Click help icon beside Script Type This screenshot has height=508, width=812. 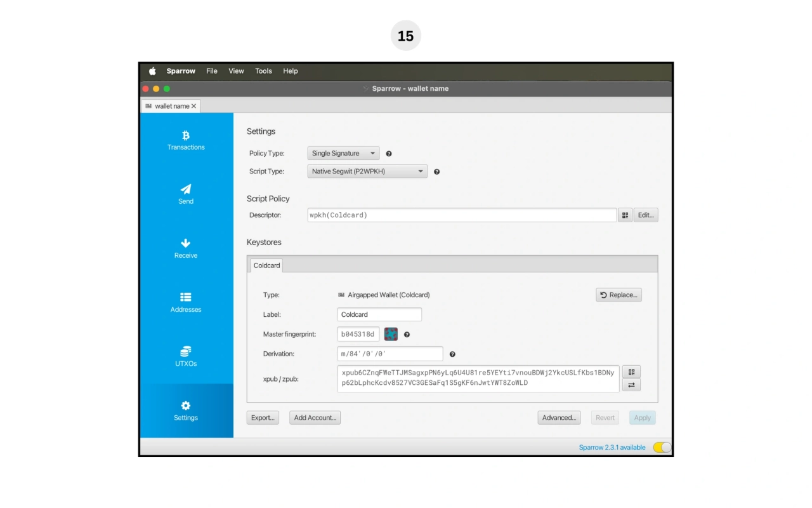point(436,171)
